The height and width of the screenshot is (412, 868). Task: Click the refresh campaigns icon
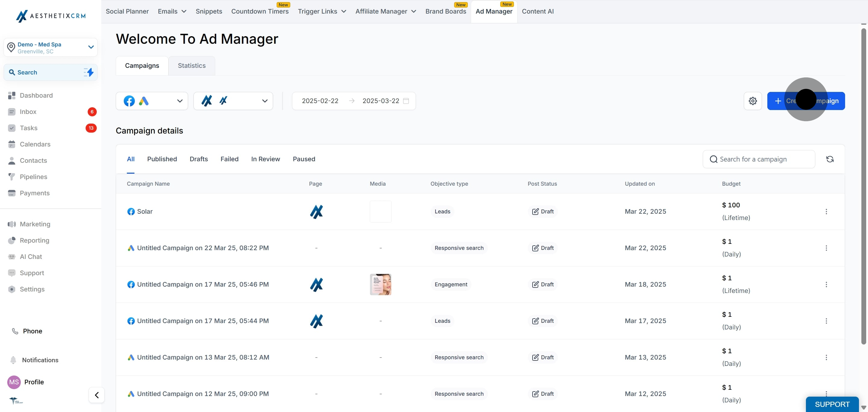coord(830,159)
